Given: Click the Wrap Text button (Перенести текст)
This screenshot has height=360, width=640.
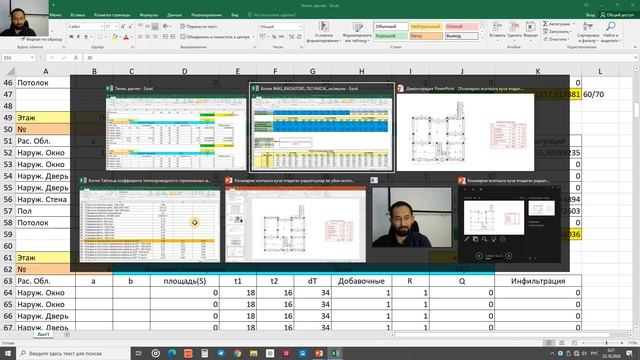Looking at the screenshot, I should (x=199, y=27).
